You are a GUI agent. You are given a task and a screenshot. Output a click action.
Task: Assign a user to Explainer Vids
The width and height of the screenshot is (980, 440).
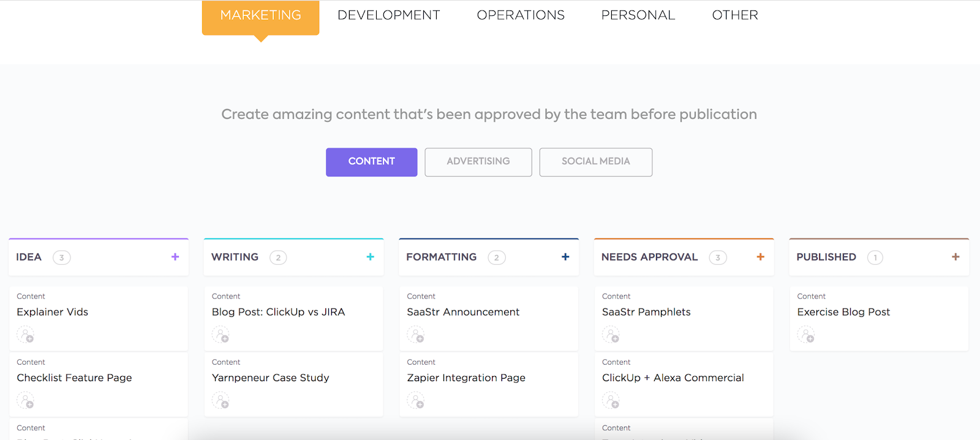pos(26,335)
